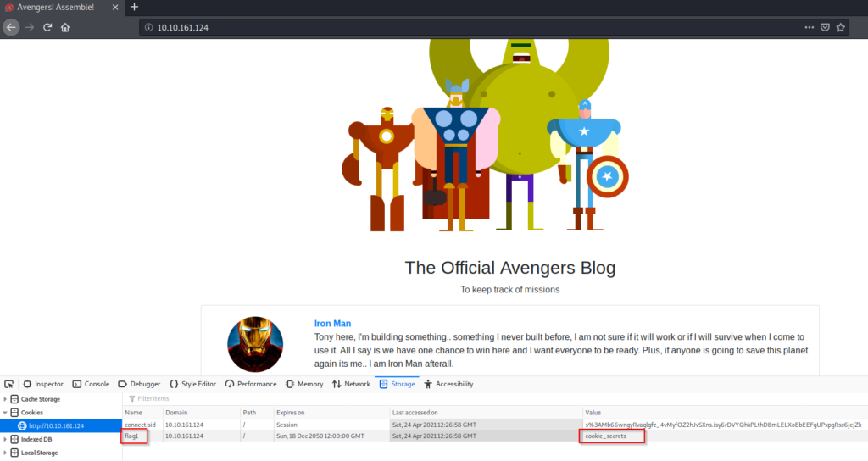Screen dimensions: 868x461
Task: Switch to the Network tab
Action: tap(351, 384)
